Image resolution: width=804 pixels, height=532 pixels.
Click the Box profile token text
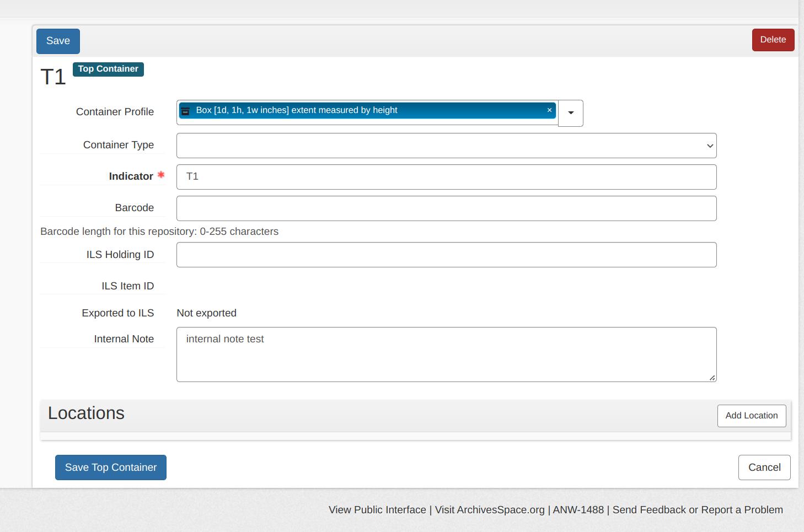297,110
